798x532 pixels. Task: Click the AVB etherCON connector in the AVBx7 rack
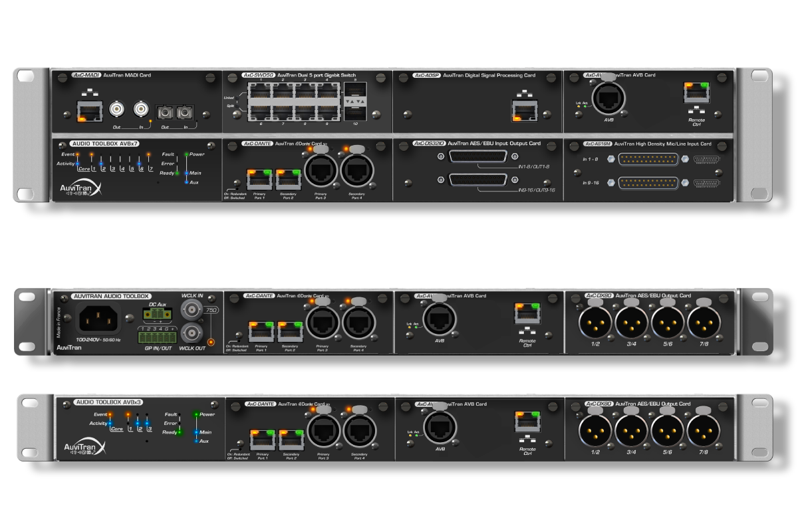(x=608, y=100)
